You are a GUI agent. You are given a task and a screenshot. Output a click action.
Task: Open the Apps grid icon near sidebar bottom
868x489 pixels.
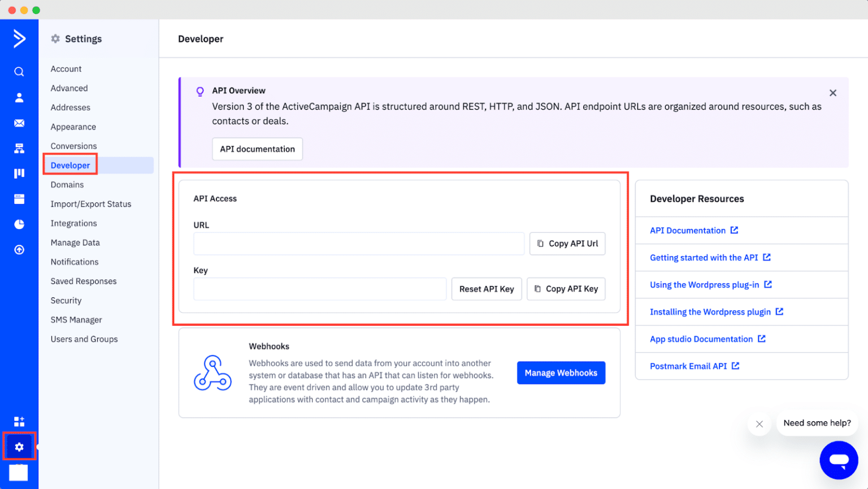click(19, 421)
